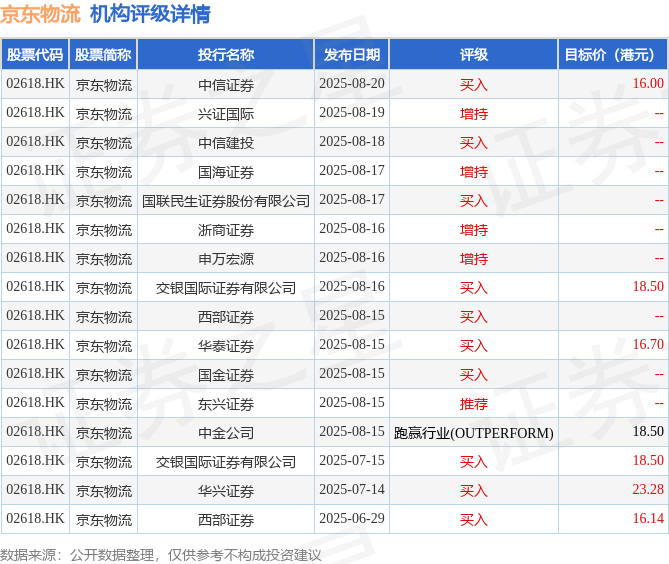This screenshot has width=669, height=564.
Task: Select the 兴证国际 cell
Action: [226, 114]
